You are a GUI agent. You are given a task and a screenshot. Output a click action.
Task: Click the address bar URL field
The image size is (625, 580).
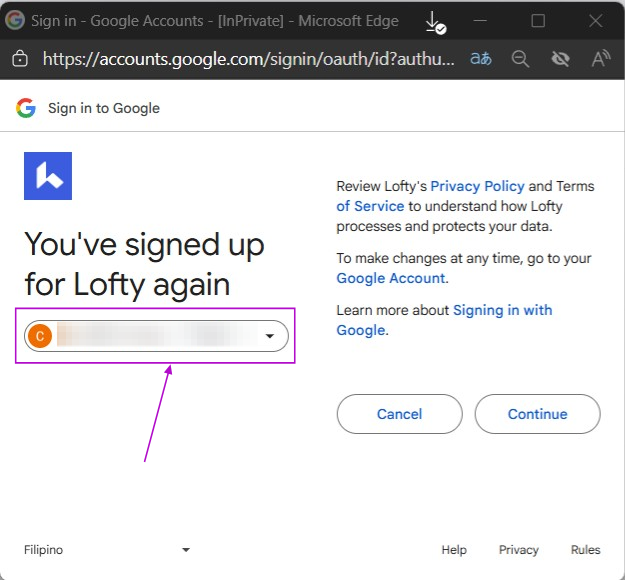tap(250, 59)
